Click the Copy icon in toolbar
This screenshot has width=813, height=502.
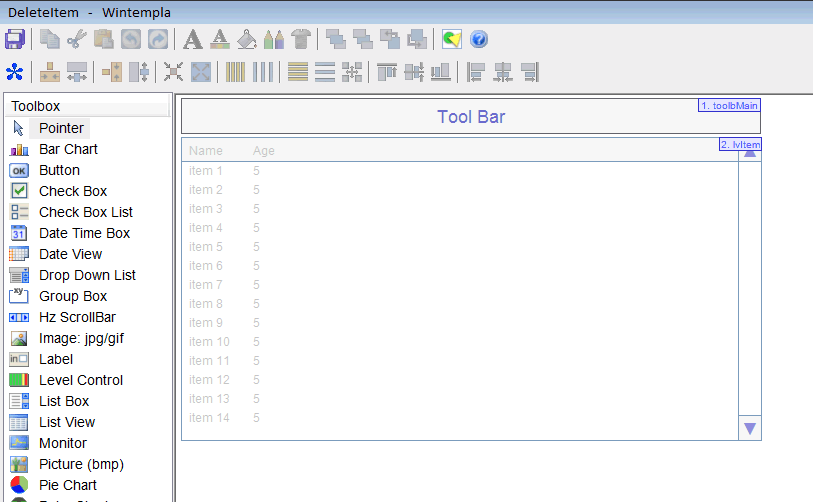[50, 39]
